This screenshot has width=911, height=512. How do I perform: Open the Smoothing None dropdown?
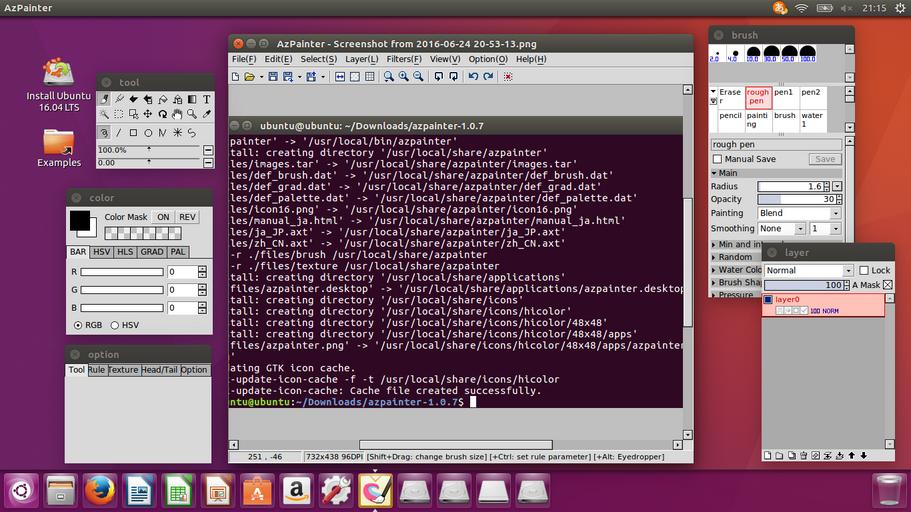point(781,229)
